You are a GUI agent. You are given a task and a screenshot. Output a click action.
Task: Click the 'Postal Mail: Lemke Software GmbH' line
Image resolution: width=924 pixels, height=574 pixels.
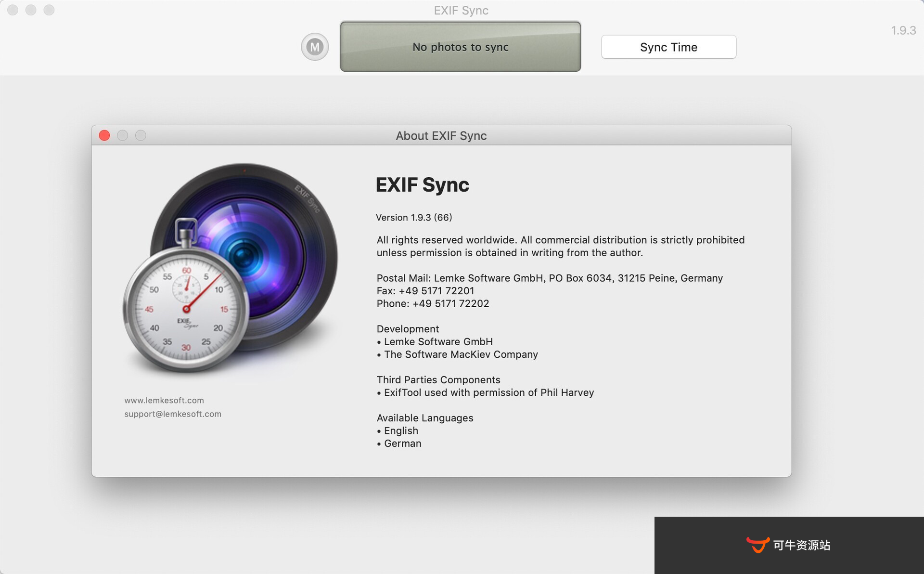coord(550,278)
